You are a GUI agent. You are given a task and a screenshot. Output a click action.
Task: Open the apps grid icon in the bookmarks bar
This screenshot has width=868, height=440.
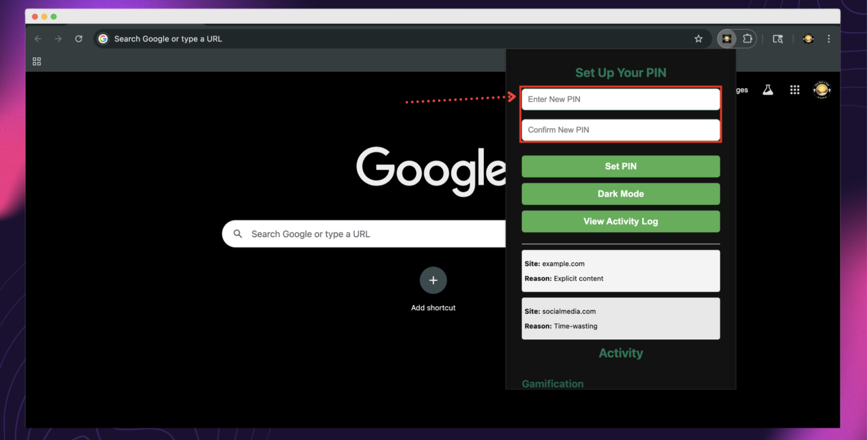click(37, 62)
